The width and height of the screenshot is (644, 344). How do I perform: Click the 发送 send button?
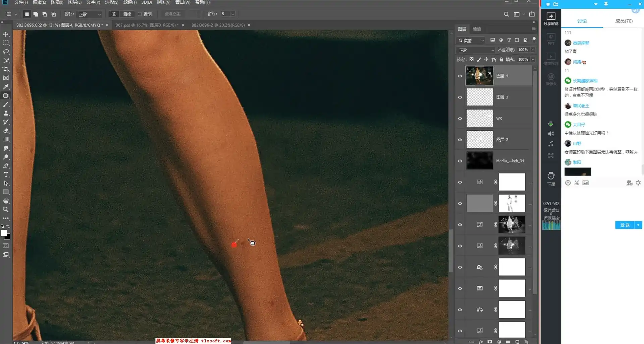tap(625, 225)
